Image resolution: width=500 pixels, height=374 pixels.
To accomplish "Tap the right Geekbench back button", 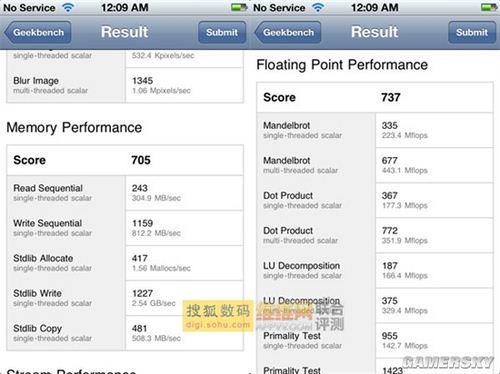I will (288, 32).
